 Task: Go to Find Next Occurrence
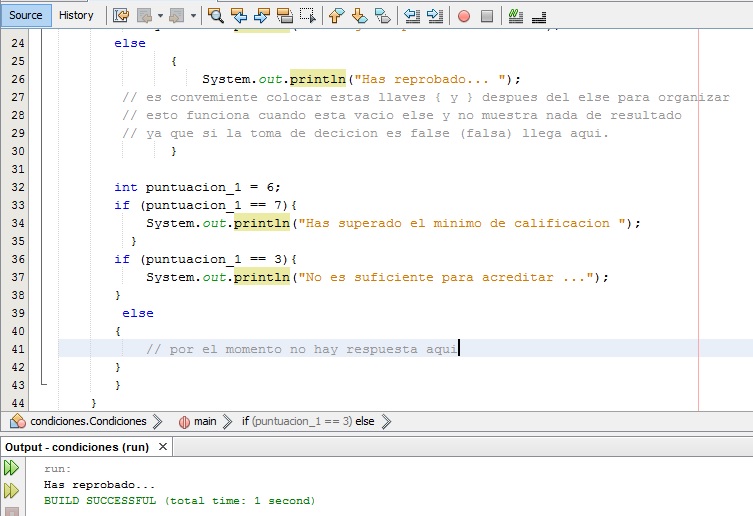click(262, 15)
